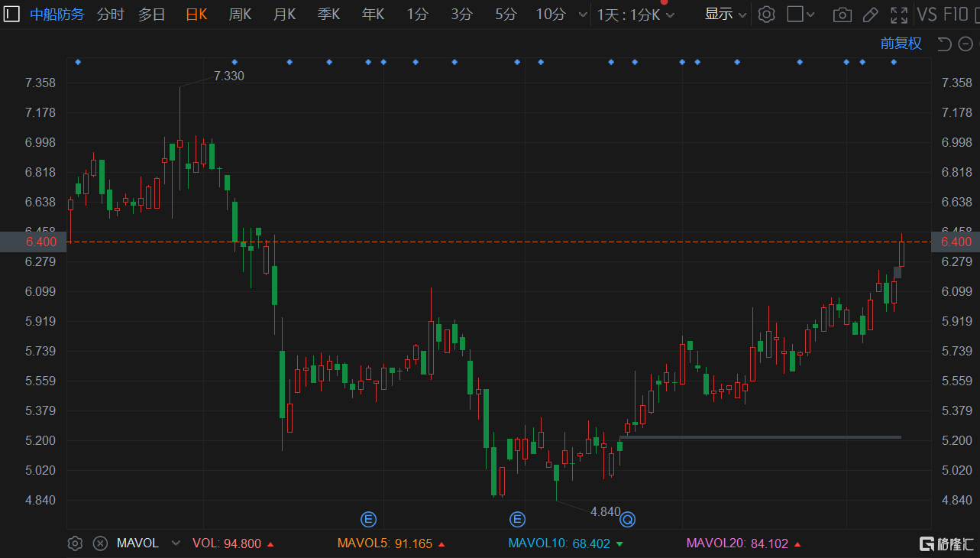
Task: Switch to the 月K monthly tab
Action: coord(284,15)
